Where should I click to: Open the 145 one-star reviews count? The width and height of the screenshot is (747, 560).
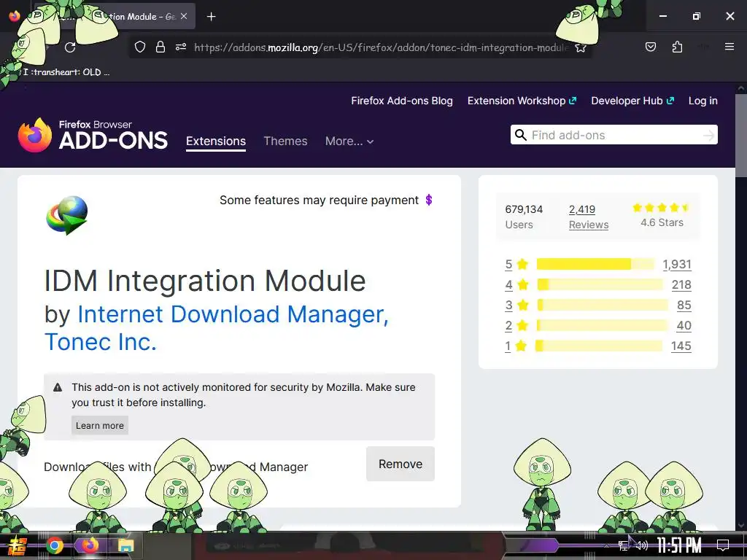[x=681, y=346]
